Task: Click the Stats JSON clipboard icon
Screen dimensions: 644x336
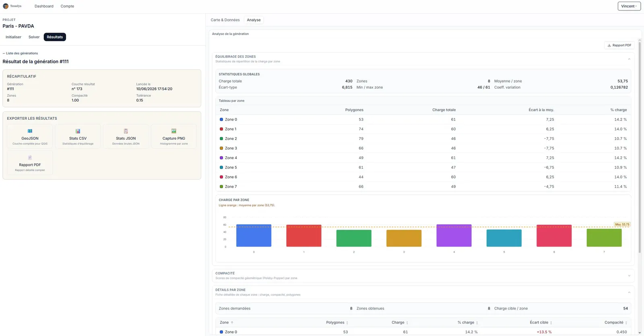Action: tap(126, 131)
